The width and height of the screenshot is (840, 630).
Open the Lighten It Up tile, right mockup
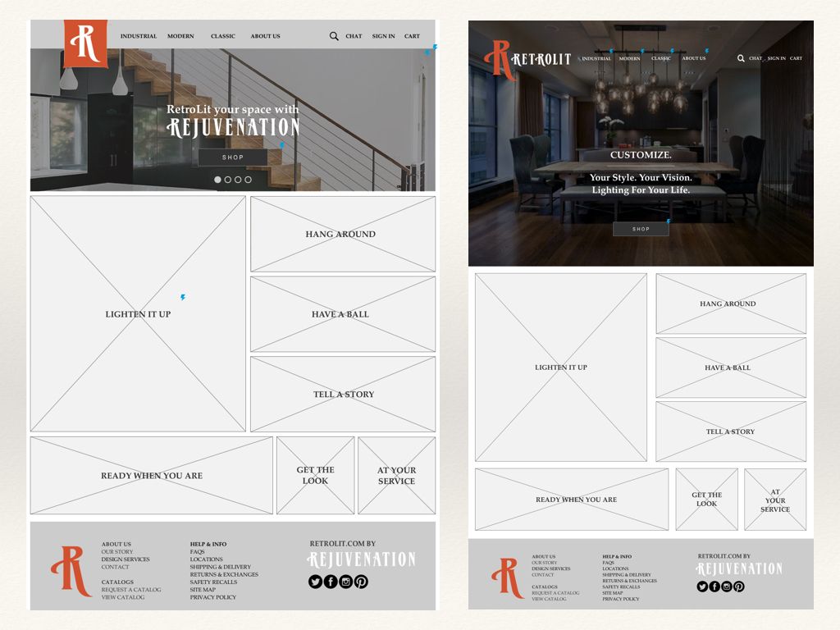tap(561, 367)
